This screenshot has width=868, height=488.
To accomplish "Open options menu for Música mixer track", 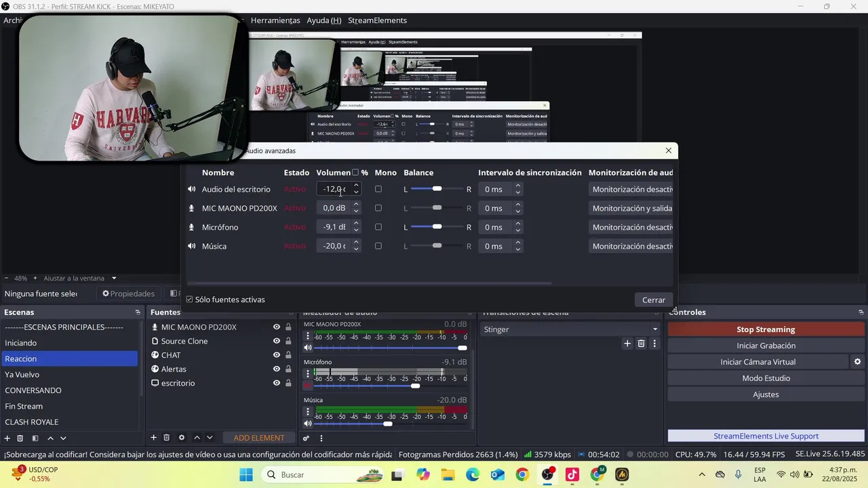I will click(x=308, y=411).
